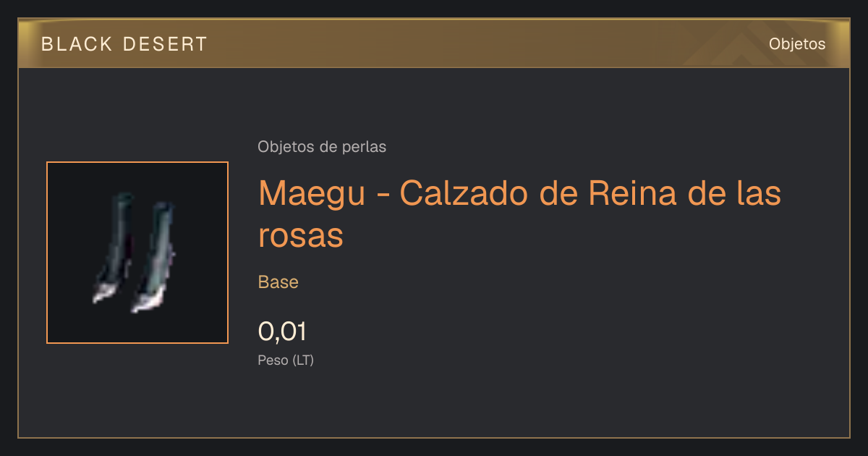Viewport: 868px width, 456px height.
Task: Go to the Objetos section link
Action: (x=797, y=44)
